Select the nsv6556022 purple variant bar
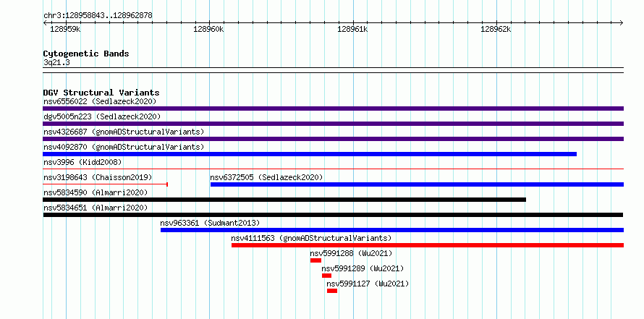Screen dimensions: 644x319 [x=333, y=109]
